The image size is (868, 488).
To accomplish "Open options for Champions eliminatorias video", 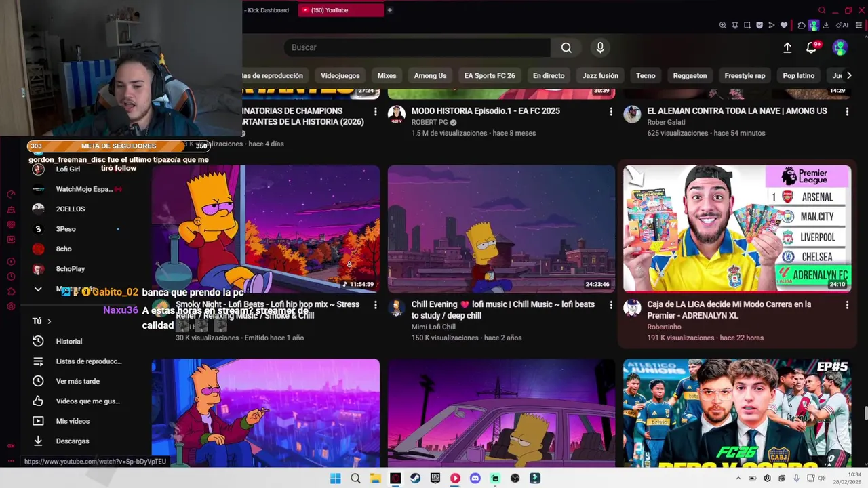I will click(375, 111).
